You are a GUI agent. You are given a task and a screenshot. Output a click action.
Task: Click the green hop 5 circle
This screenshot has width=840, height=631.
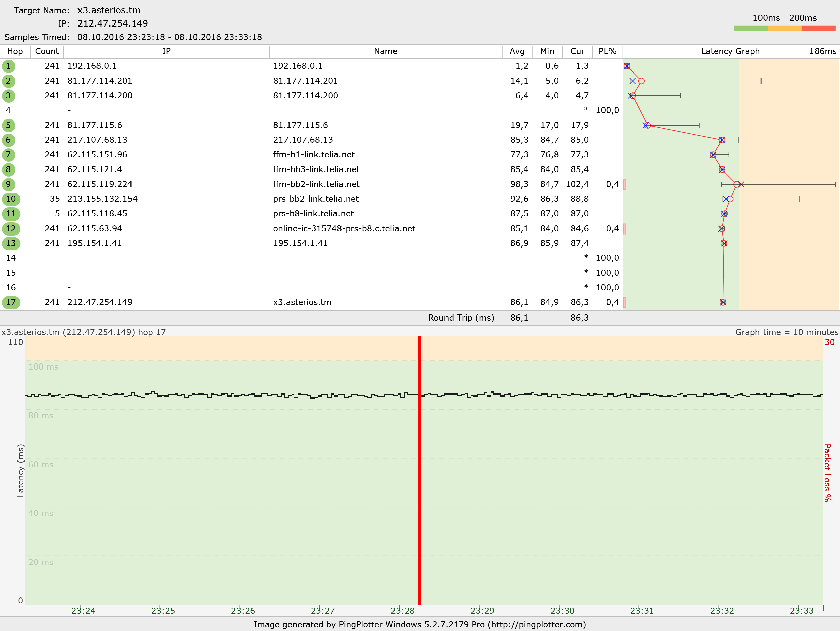coord(8,126)
